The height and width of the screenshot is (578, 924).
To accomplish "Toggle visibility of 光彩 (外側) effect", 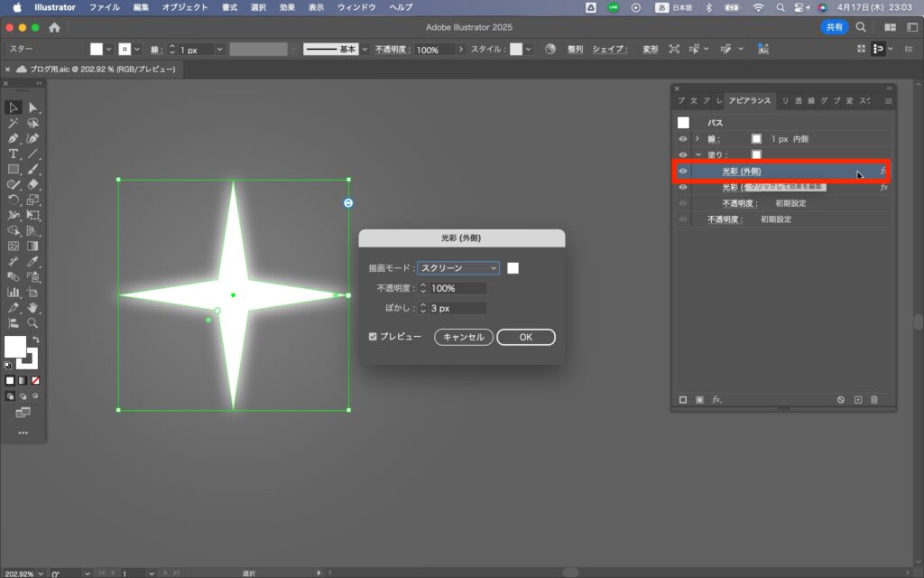I will point(683,171).
